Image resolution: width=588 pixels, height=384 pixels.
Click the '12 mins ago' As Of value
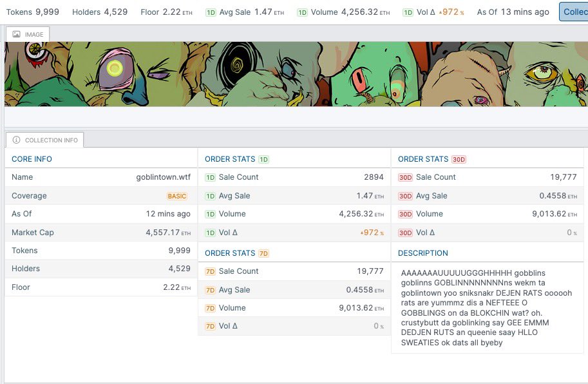168,214
